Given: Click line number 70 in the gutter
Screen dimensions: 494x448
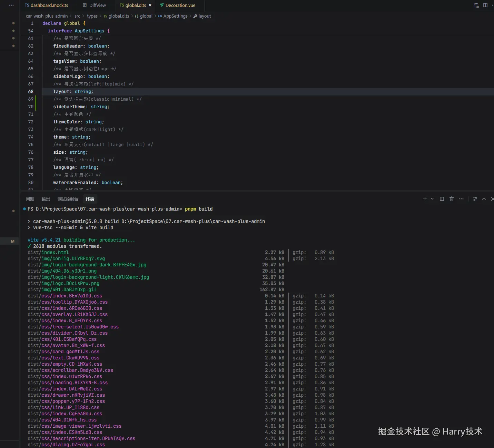Looking at the screenshot, I should click(x=31, y=107).
